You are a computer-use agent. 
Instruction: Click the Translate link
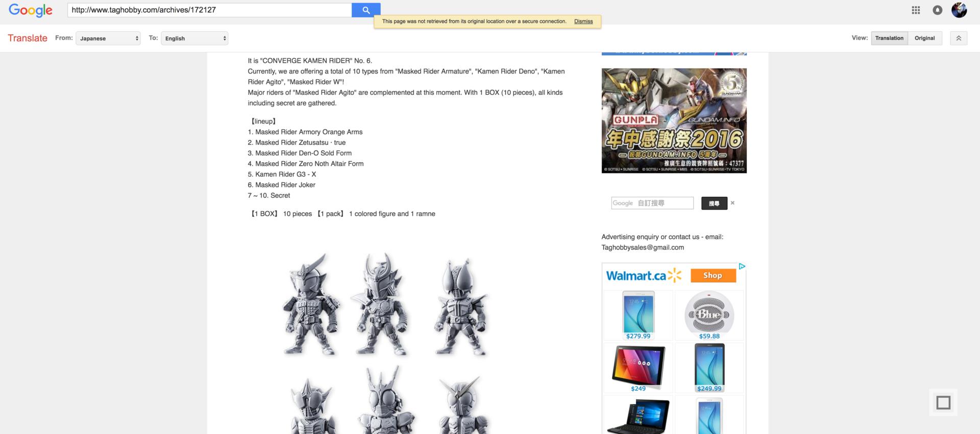click(x=28, y=38)
